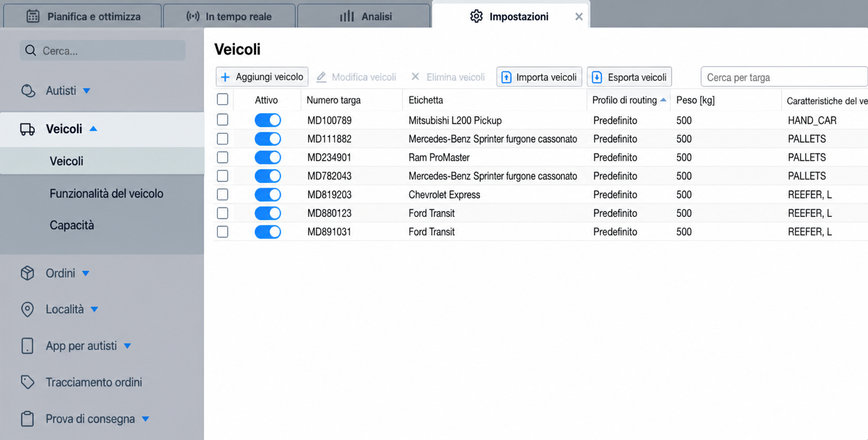Click the App per autisti phone icon

point(27,346)
